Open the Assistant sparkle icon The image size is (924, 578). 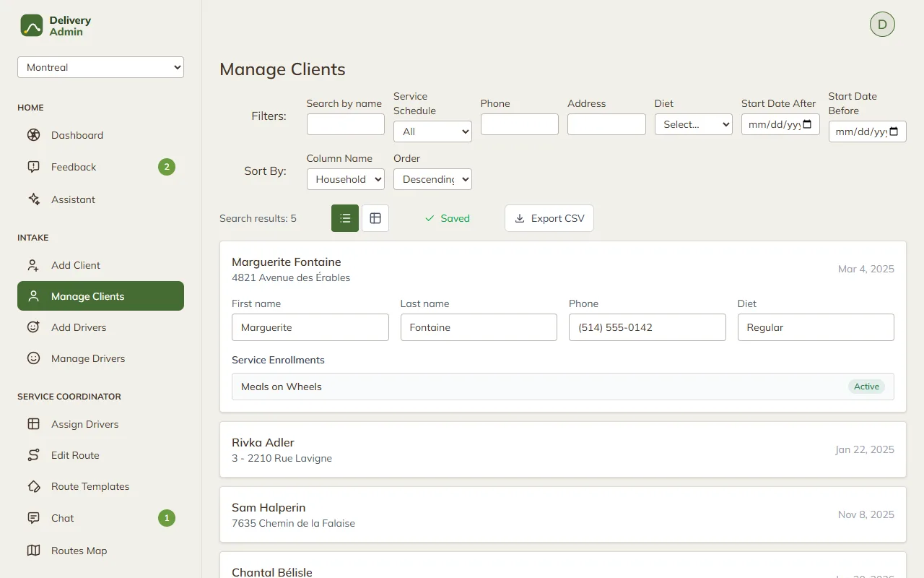(33, 199)
